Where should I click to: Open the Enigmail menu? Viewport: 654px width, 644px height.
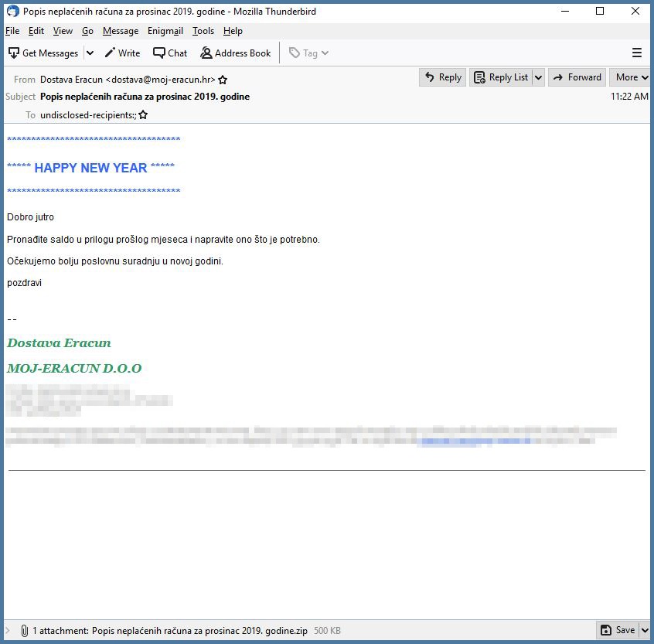165,31
